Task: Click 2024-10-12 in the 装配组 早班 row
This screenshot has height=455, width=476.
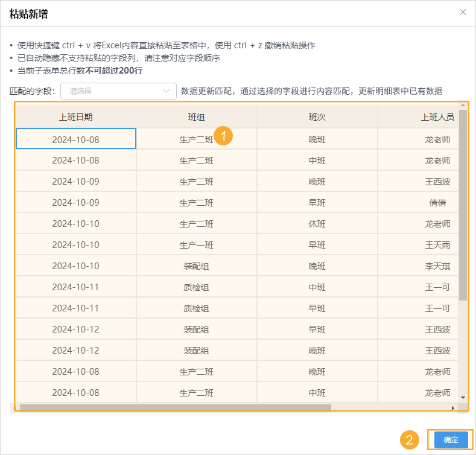Action: (75, 329)
